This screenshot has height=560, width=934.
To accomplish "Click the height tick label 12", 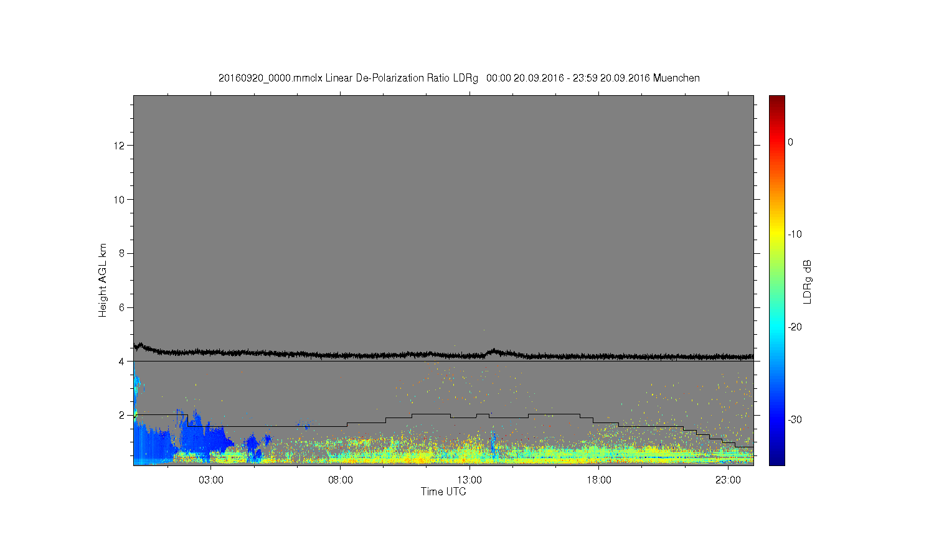I will [118, 146].
